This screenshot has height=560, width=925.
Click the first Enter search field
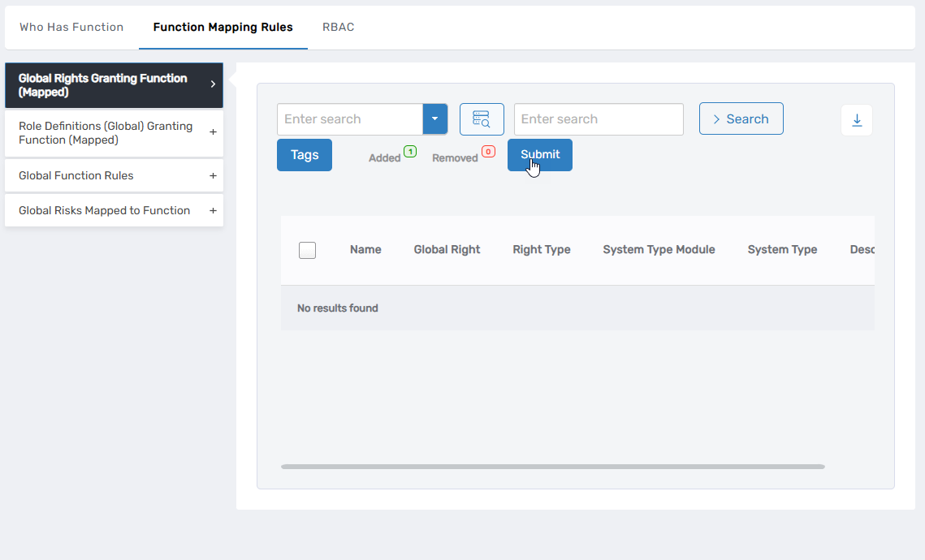(349, 118)
